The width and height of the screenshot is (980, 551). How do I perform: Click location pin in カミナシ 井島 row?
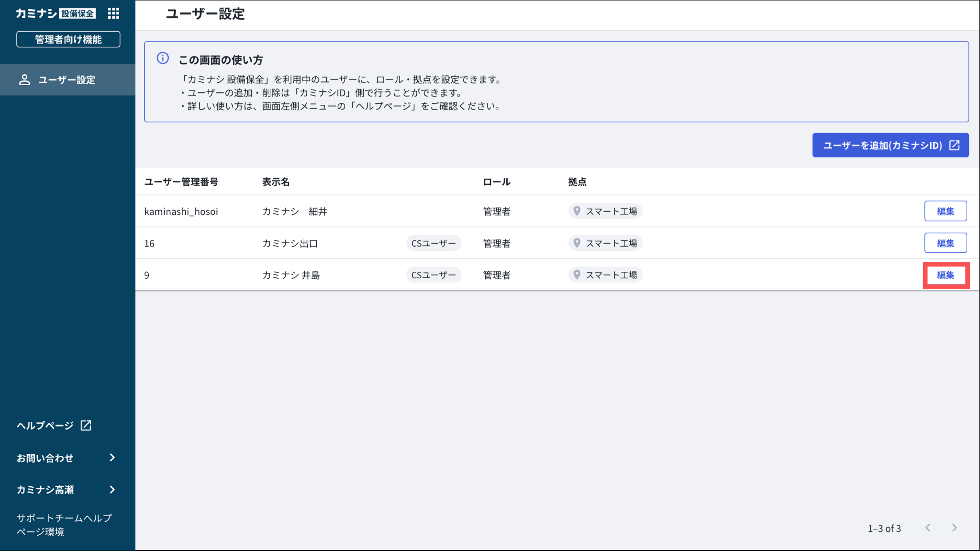[x=577, y=275]
